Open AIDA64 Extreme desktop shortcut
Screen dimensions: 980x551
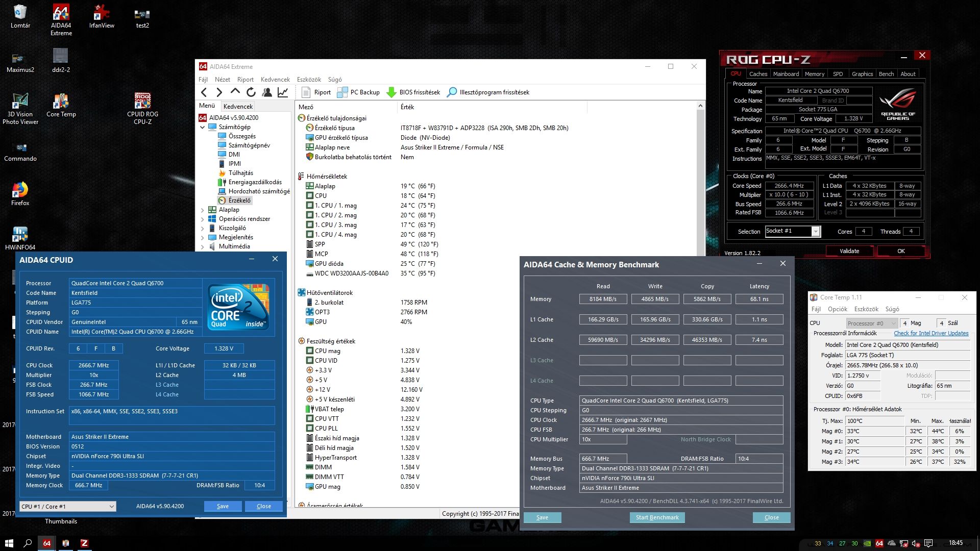pyautogui.click(x=61, y=20)
